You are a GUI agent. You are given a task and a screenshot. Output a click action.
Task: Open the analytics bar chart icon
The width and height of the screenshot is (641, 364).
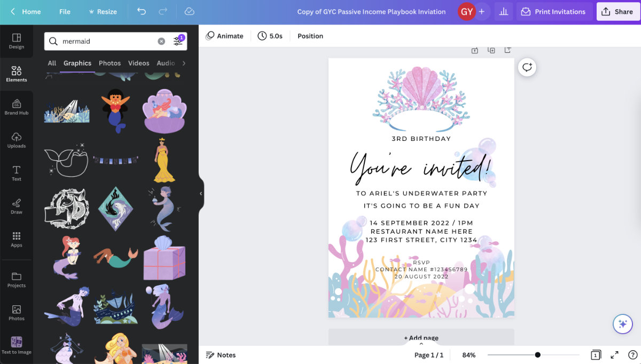coord(503,11)
